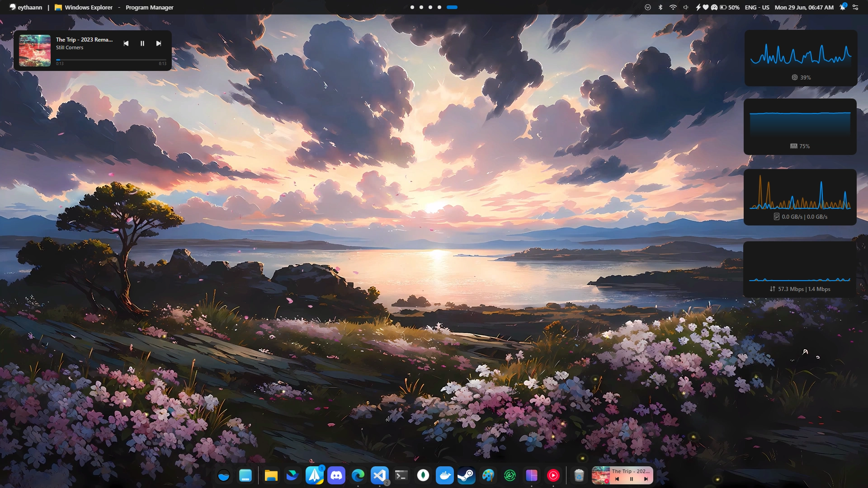The image size is (868, 488).
Task: Open the Recycle Bin in dock
Action: [579, 475]
